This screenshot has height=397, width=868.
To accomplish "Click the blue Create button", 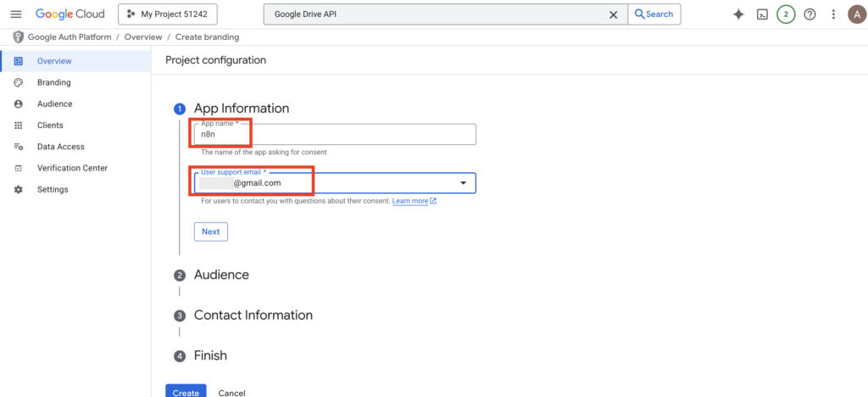I will tap(186, 392).
